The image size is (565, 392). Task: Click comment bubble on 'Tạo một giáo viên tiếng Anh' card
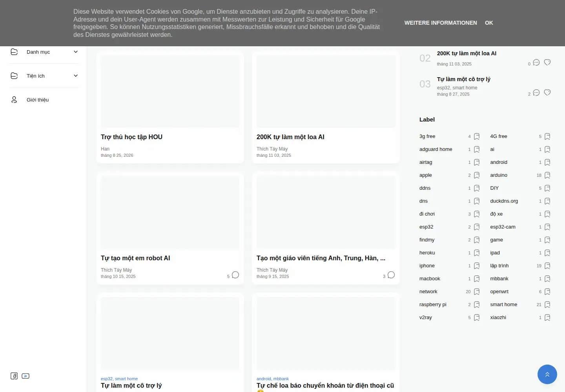pos(391,275)
